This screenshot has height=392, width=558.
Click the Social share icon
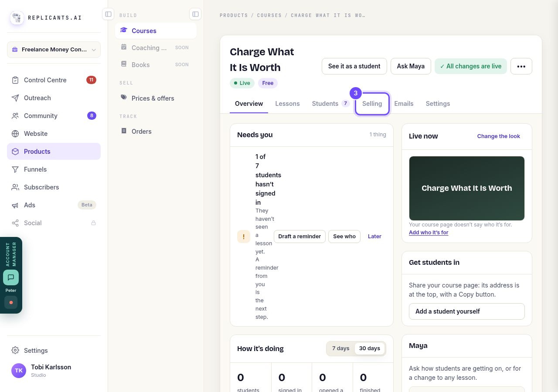click(15, 223)
